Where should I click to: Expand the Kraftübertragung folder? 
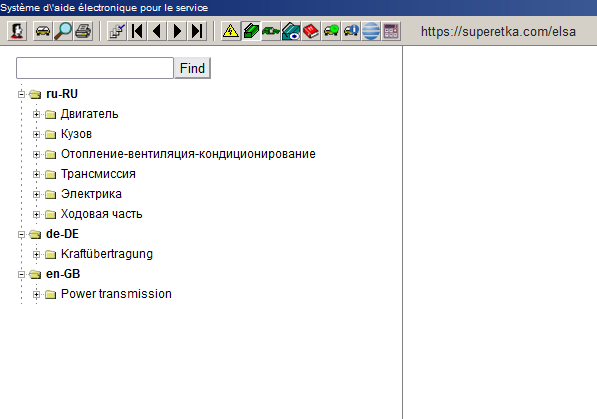point(36,254)
